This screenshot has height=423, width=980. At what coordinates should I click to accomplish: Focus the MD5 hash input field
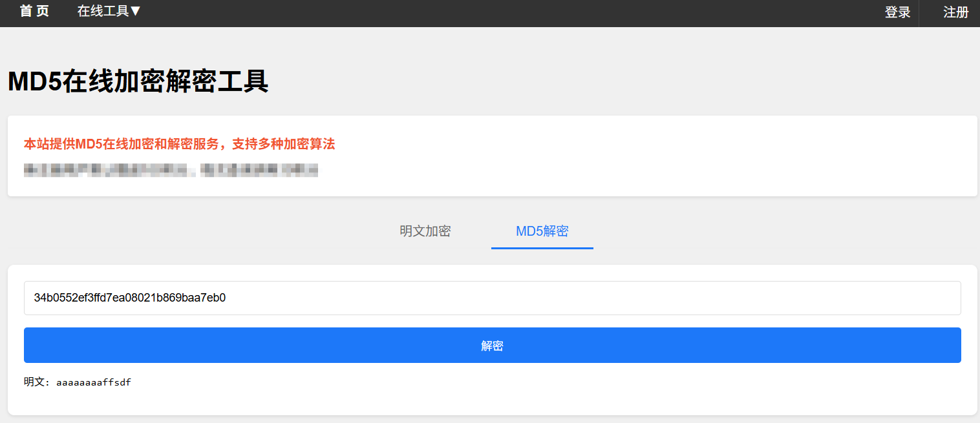491,298
